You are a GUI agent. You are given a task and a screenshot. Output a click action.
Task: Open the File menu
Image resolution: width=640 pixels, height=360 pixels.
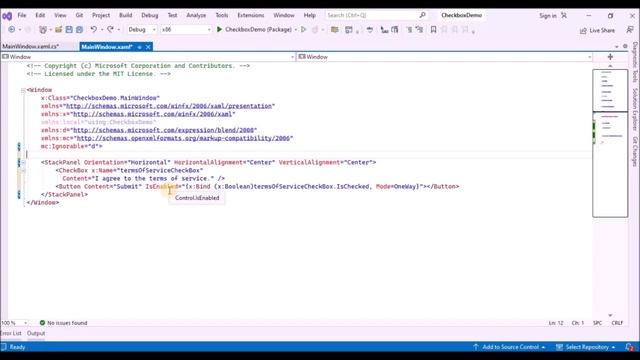click(x=22, y=15)
